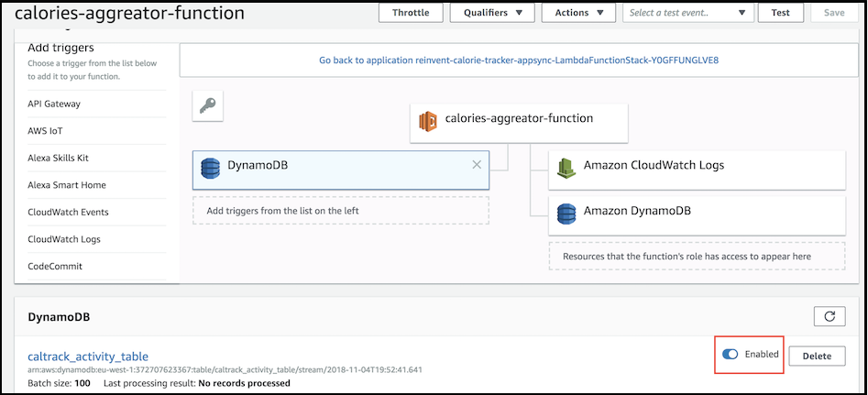868x395 pixels.
Task: Click the 'Add triggers' heading
Action: [60, 49]
